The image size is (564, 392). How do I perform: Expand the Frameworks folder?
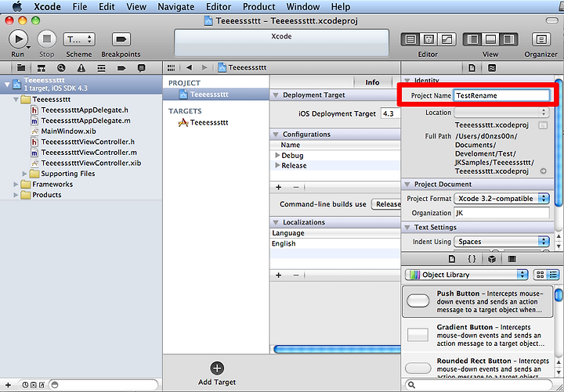[x=16, y=185]
